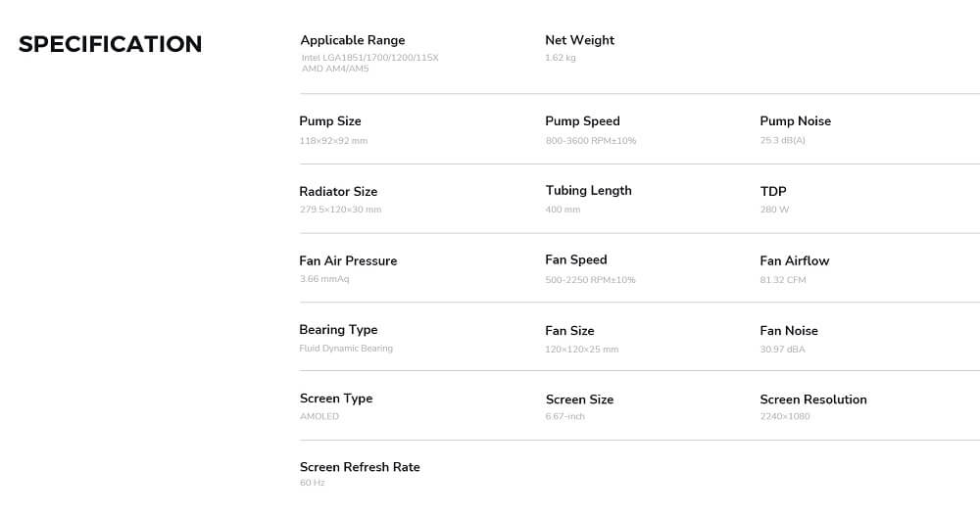
Task: Click the Fan Airflow label
Action: point(794,261)
